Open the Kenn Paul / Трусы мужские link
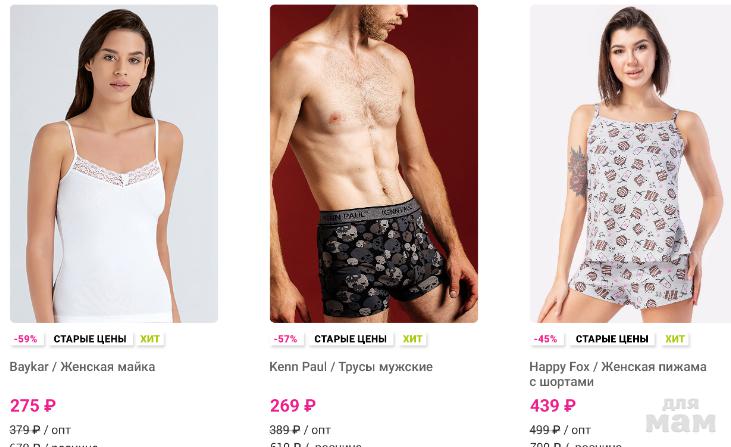The width and height of the screenshot is (731, 447). coord(351,367)
